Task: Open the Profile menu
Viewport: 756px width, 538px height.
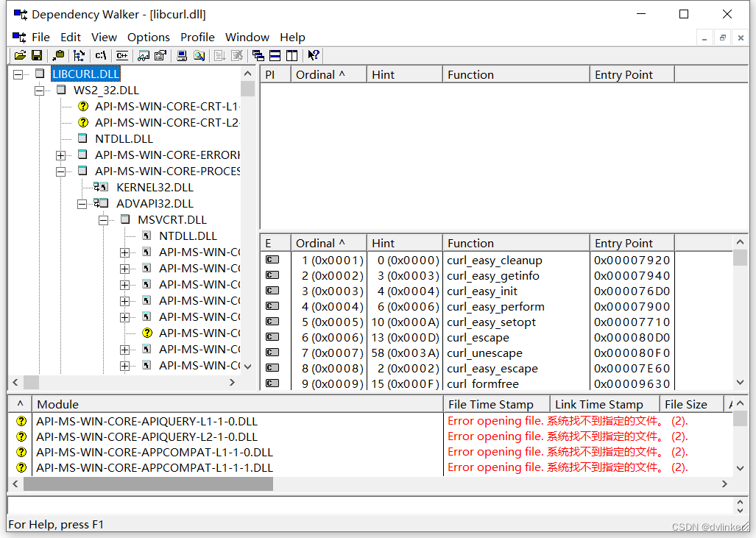Action: click(198, 37)
